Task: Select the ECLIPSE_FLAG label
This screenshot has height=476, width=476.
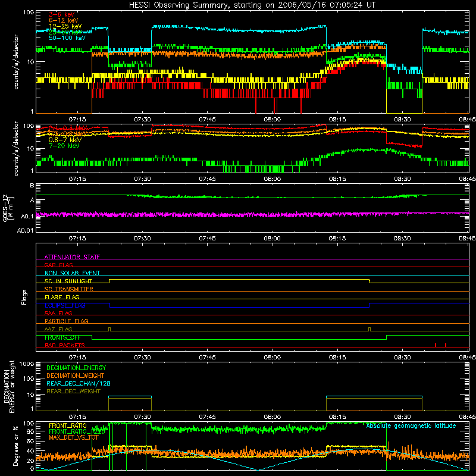Action: click(x=65, y=305)
